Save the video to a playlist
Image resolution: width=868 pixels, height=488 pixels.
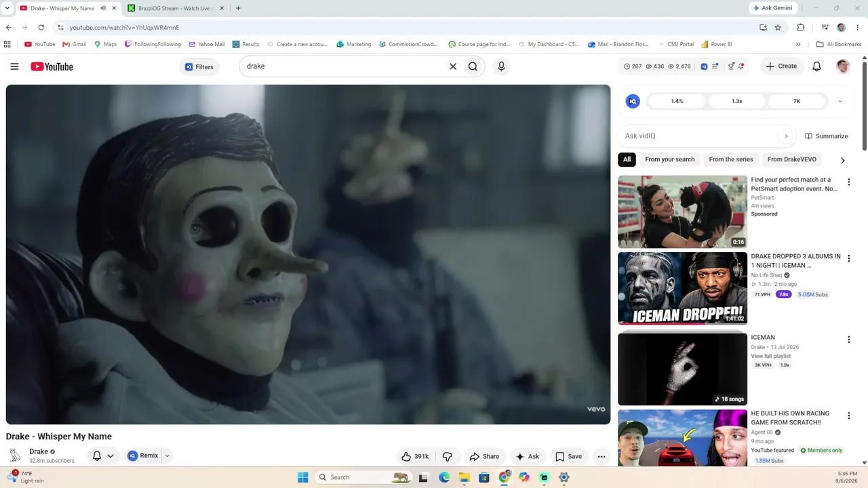(x=569, y=456)
